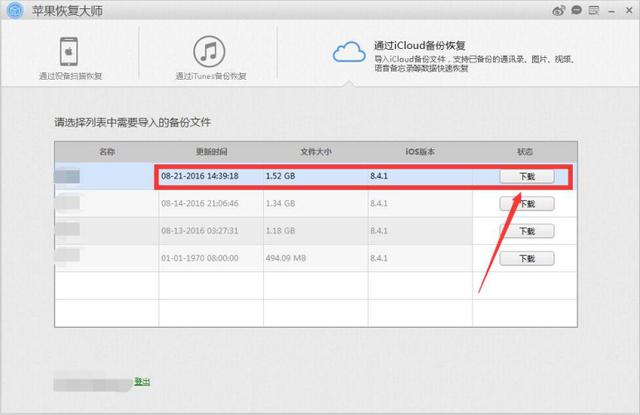
Task: Select the 08-14-2016 21:06:46 backup row
Action: coord(300,204)
